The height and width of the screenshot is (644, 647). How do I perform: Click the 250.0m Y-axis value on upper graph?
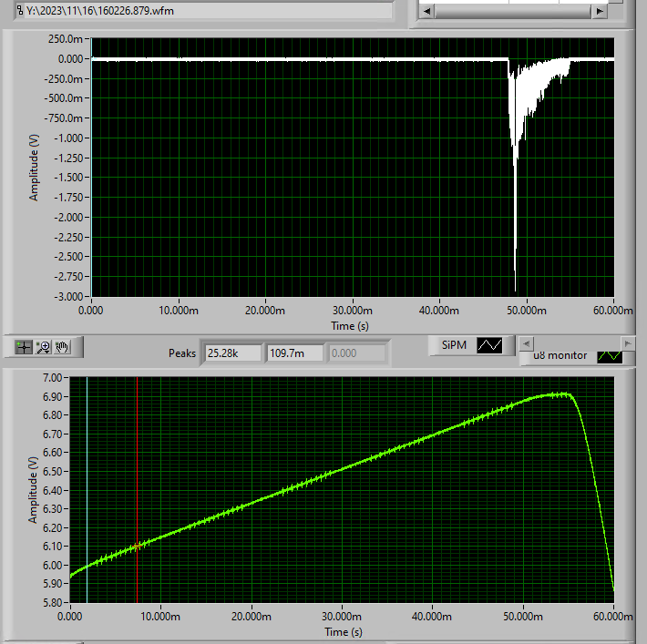66,39
